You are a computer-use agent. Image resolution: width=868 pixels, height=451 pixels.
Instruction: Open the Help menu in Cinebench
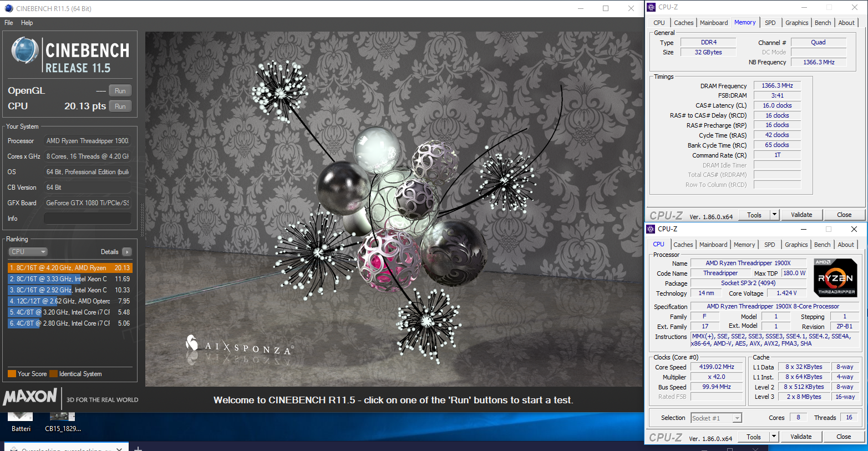click(x=27, y=23)
